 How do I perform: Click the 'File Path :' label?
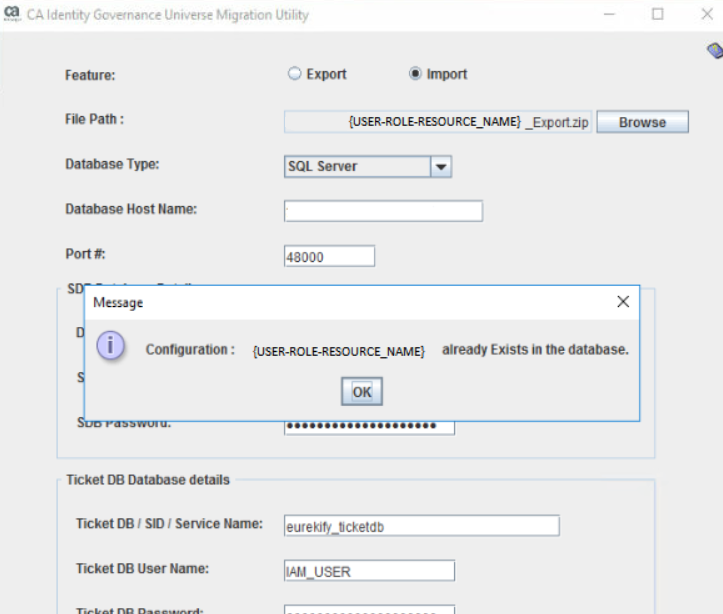[95, 119]
